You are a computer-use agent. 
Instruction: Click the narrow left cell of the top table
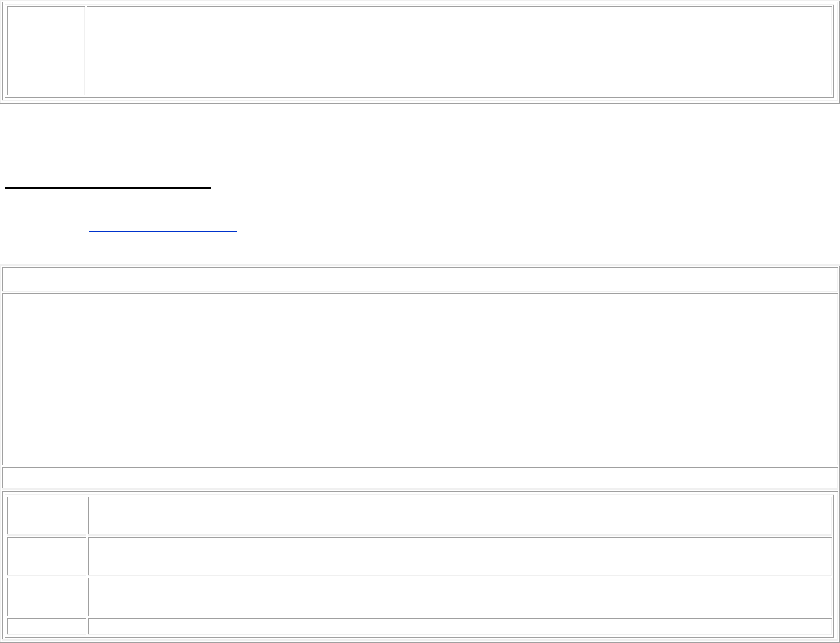pos(46,51)
